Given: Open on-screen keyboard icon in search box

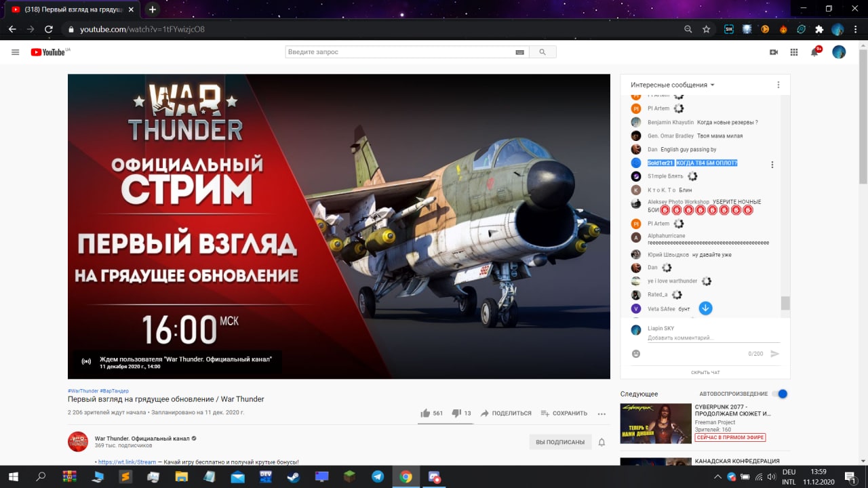Looking at the screenshot, I should 520,52.
